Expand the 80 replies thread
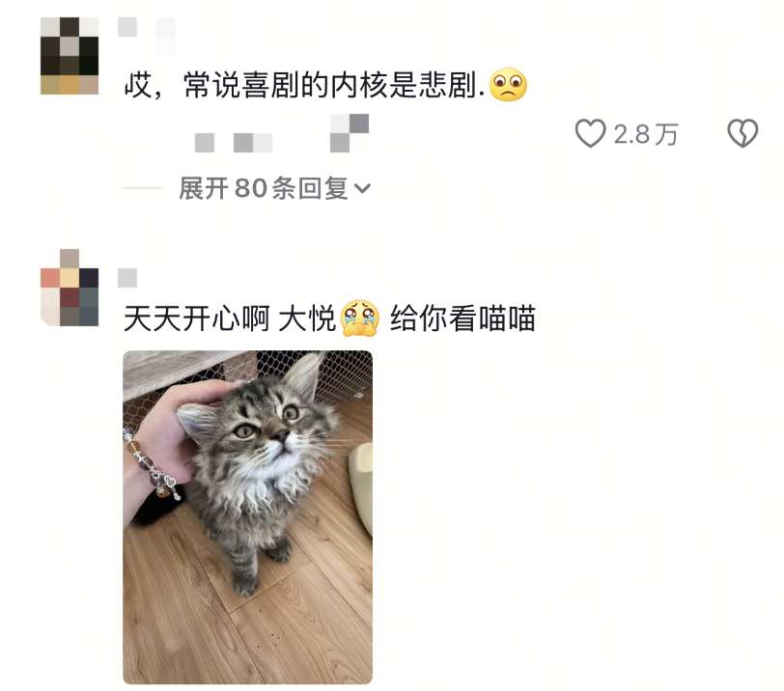 pyautogui.click(x=274, y=188)
